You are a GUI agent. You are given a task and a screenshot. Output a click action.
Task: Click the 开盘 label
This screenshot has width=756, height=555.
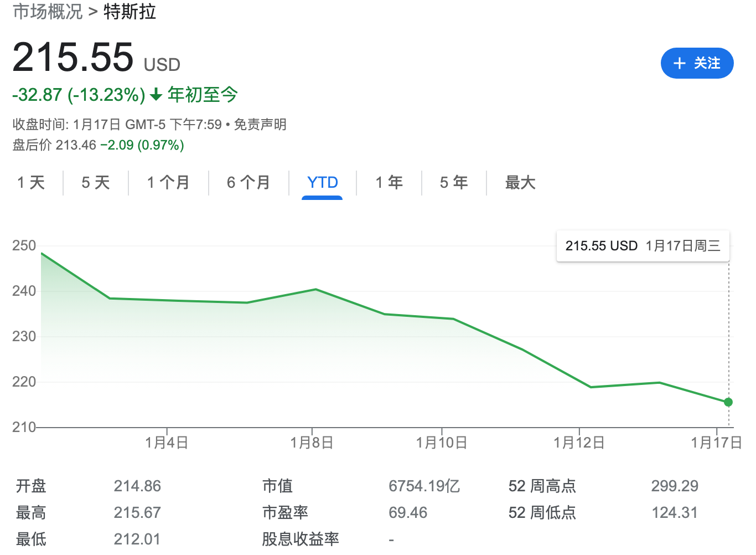(31, 486)
